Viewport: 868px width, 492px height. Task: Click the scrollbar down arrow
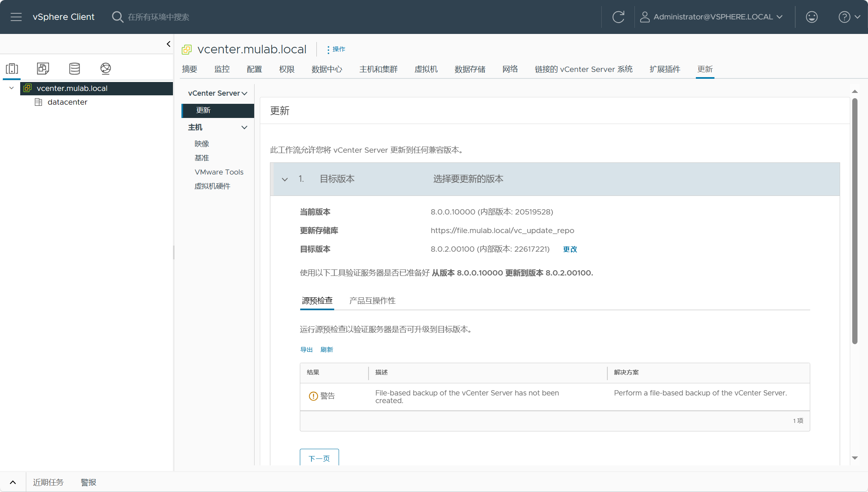click(855, 458)
